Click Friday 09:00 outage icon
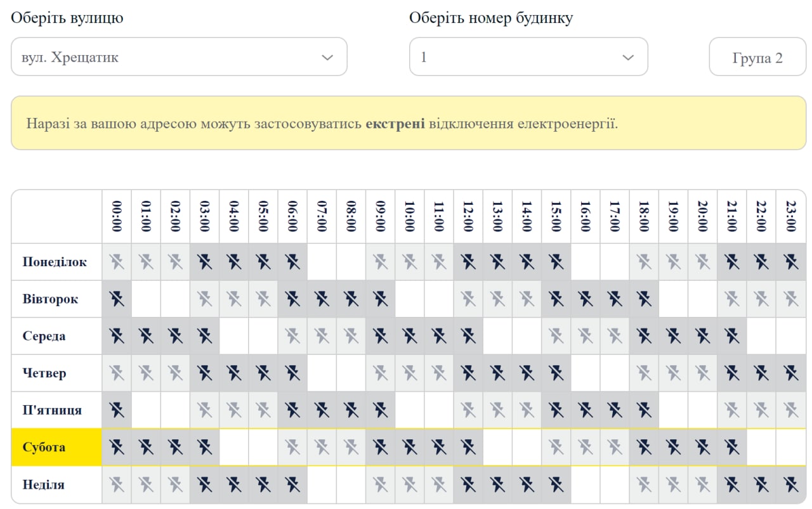The width and height of the screenshot is (812, 509). (380, 410)
